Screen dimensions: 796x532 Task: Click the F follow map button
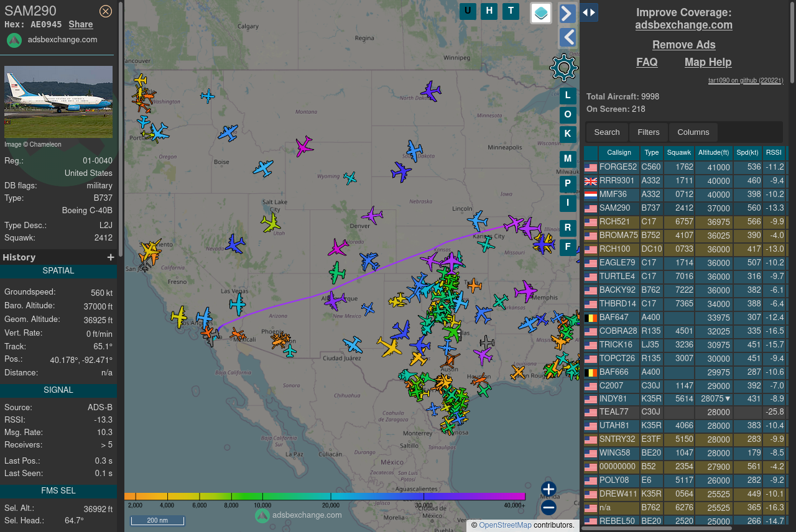568,247
